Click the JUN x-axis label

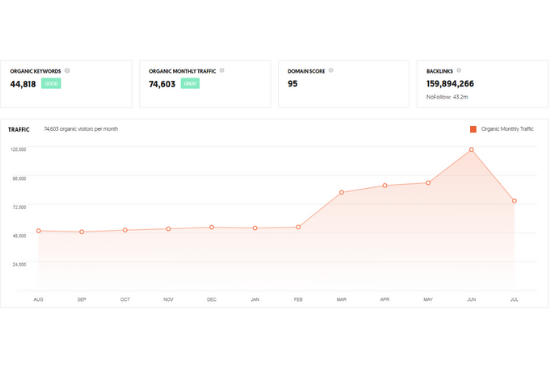[471, 300]
